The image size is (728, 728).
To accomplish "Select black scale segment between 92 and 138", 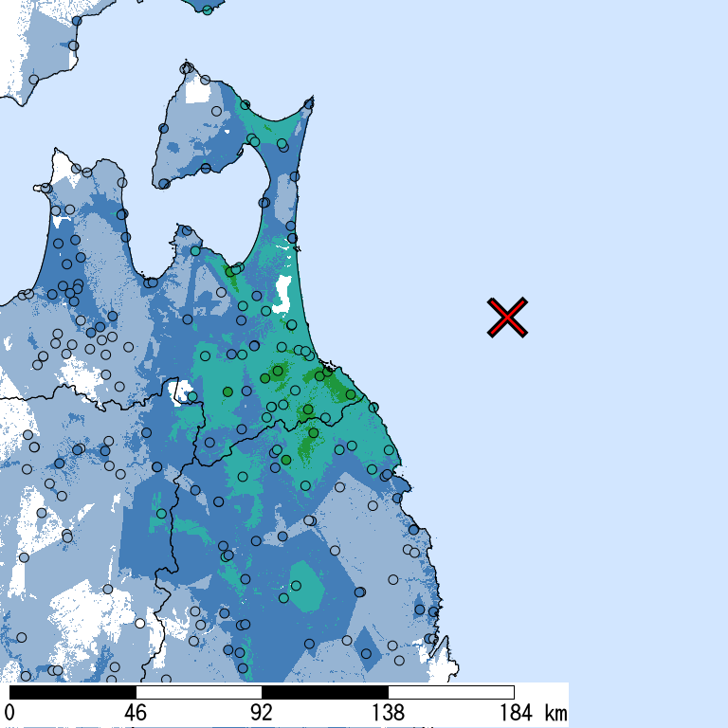I will pyautogui.click(x=324, y=692).
